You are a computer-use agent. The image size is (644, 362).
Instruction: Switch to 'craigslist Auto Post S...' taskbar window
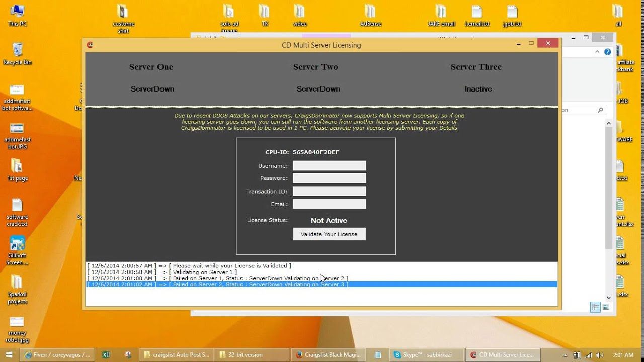click(177, 354)
